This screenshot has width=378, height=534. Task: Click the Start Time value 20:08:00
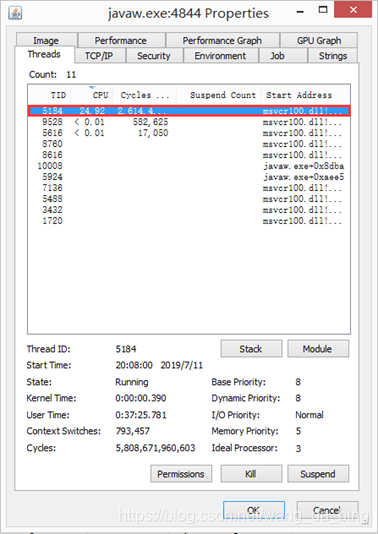click(x=134, y=365)
